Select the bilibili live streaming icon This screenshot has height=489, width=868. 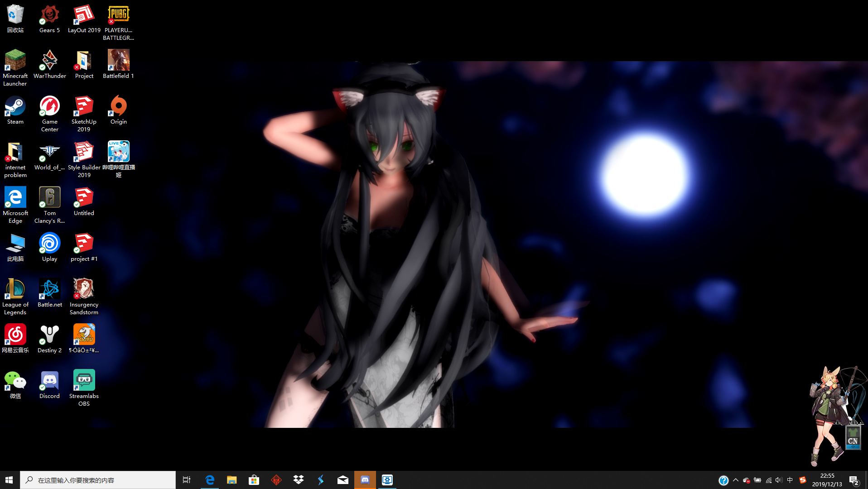[x=118, y=159]
